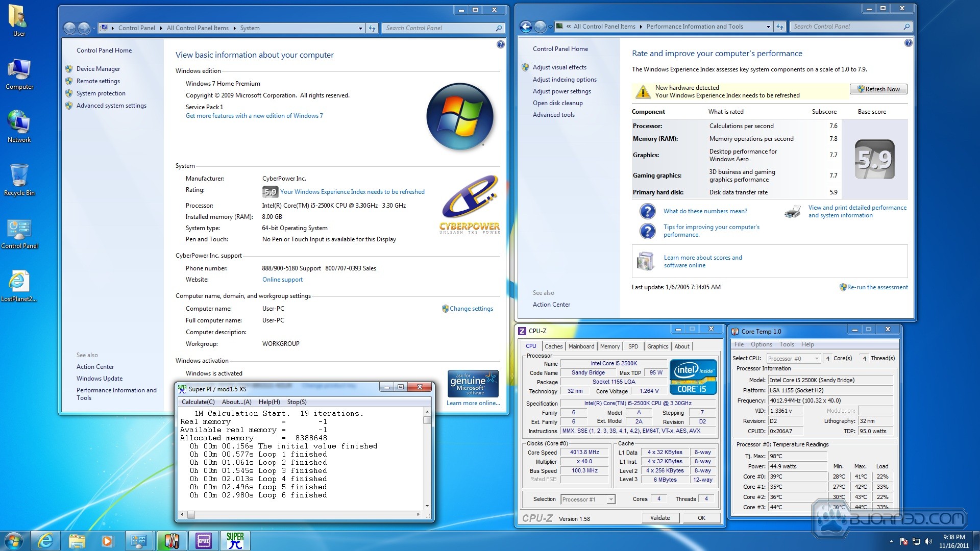
Task: Click the Refresh Now button
Action: point(878,89)
